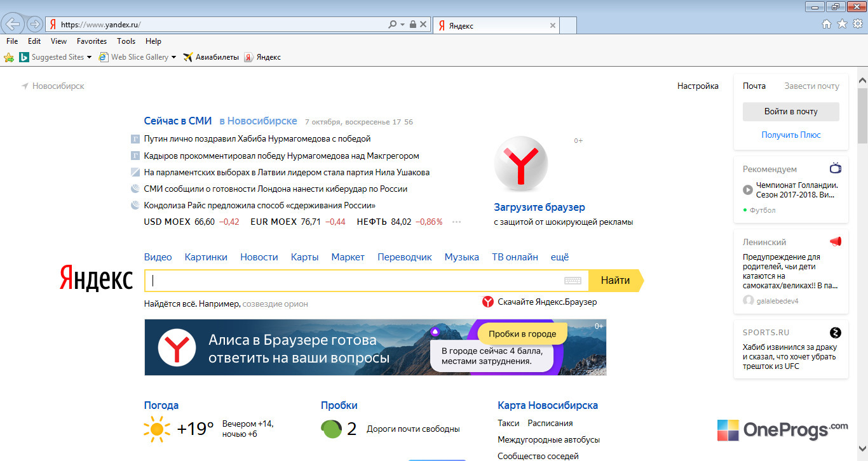Open the Переводчик service link
The height and width of the screenshot is (461, 868).
(405, 257)
